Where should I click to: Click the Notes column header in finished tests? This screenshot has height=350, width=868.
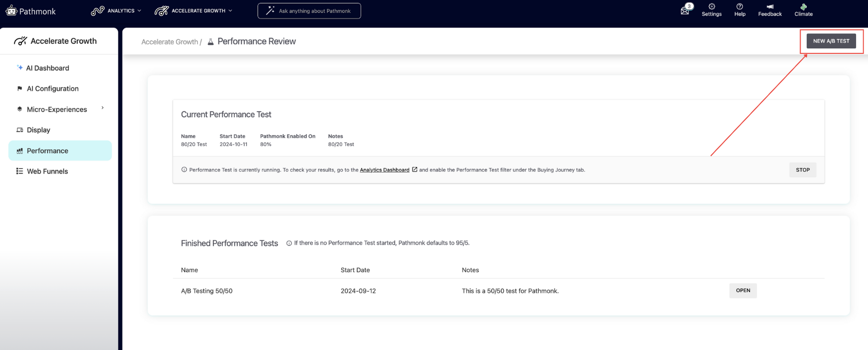(x=470, y=270)
